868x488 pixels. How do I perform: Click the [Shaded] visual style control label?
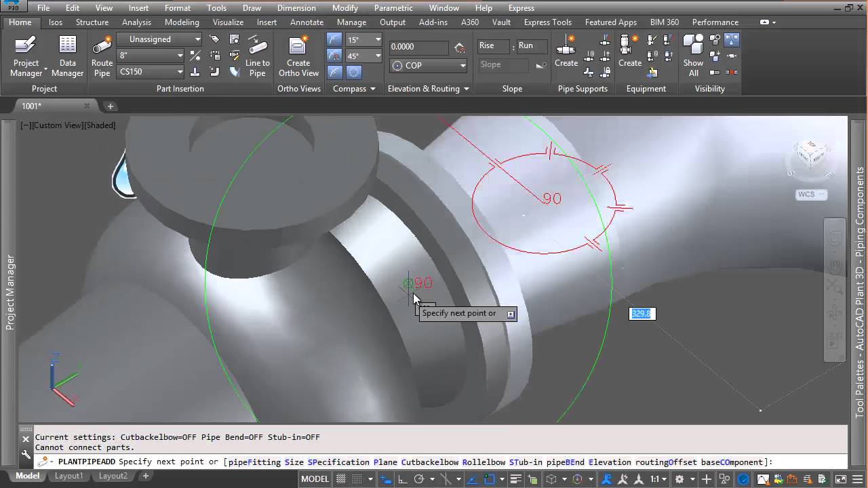[98, 125]
